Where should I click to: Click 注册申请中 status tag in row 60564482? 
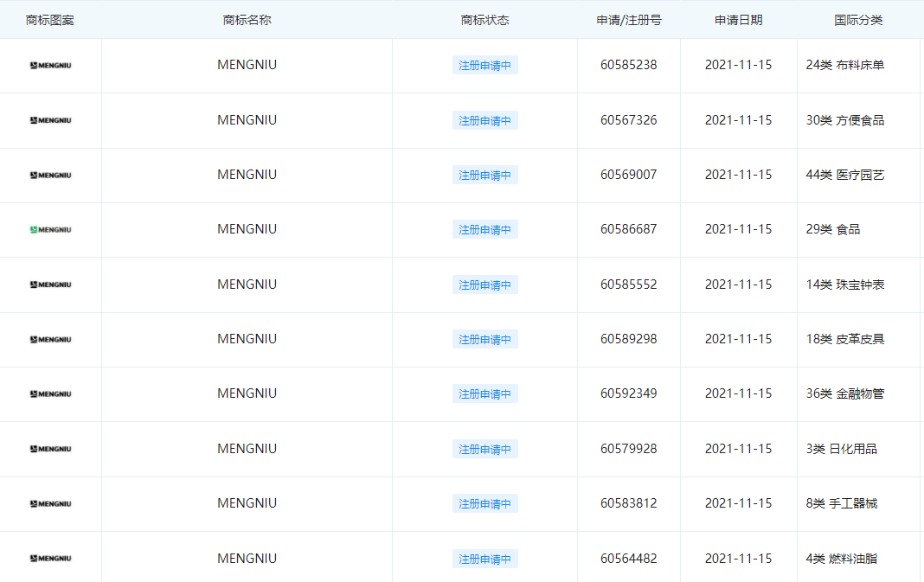point(485,559)
